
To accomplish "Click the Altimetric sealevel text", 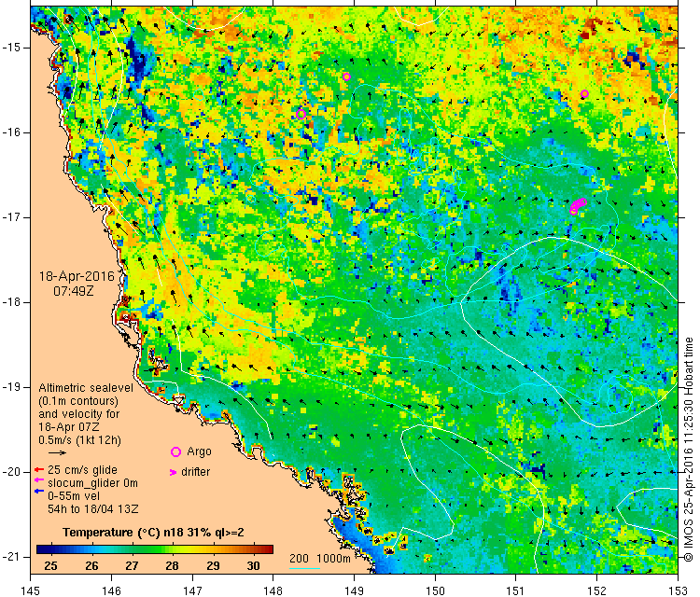I will click(86, 388).
